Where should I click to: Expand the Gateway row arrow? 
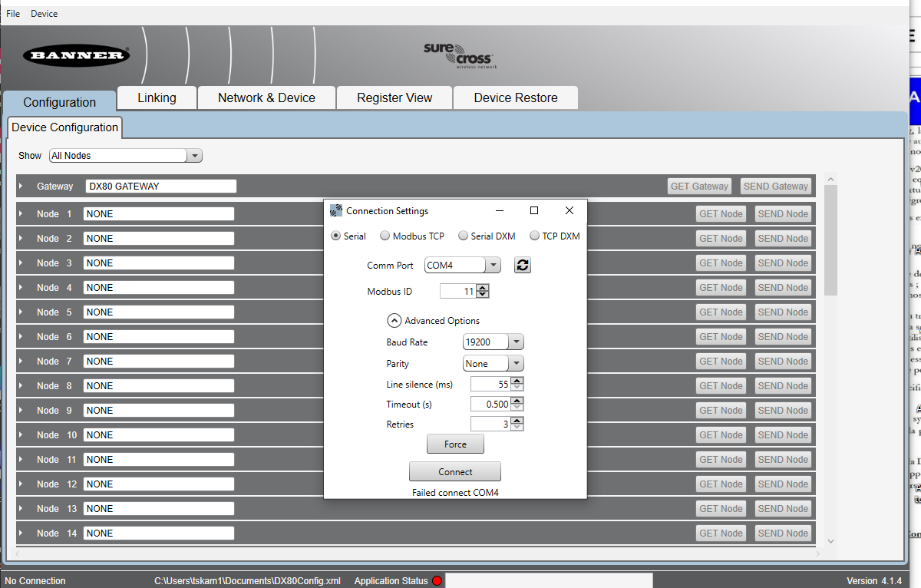tap(21, 187)
